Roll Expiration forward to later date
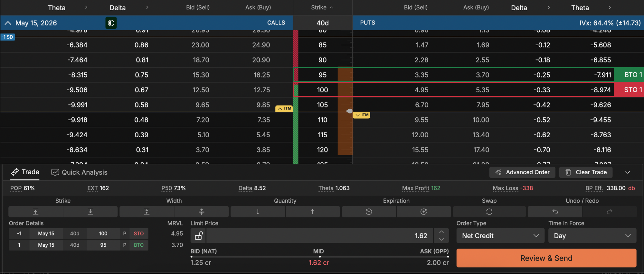644x274 pixels. click(x=423, y=212)
